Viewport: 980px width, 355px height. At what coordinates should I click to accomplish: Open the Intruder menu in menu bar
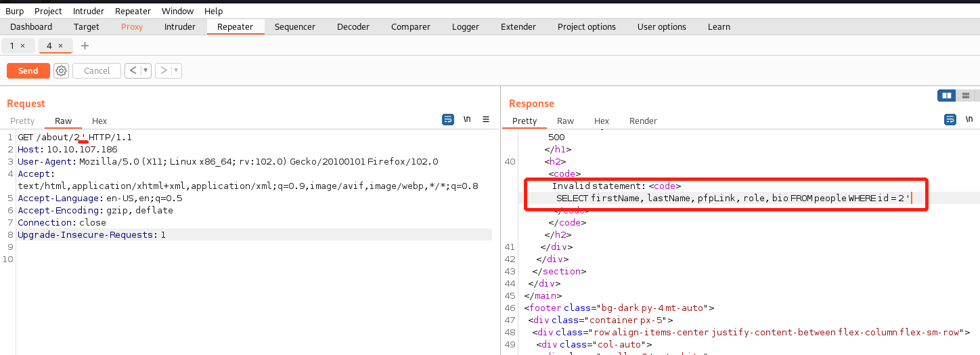[x=89, y=11]
